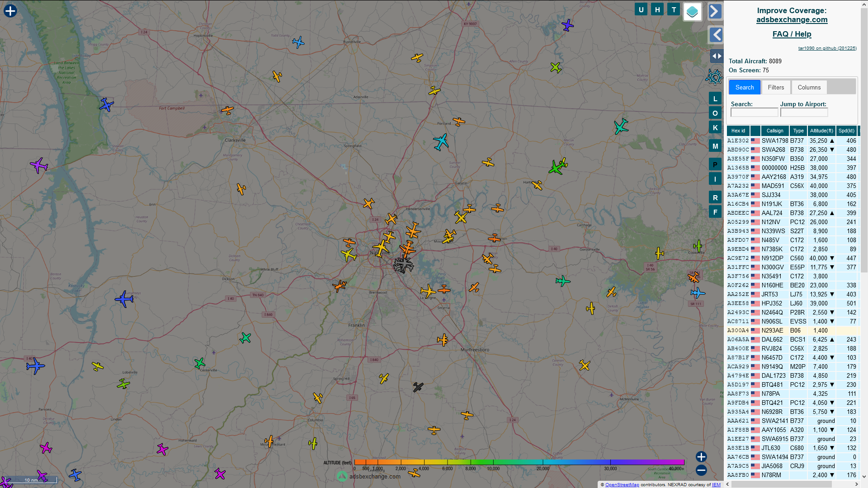Sort table by Spd(kt) column
The height and width of the screenshot is (488, 868).
(846, 131)
